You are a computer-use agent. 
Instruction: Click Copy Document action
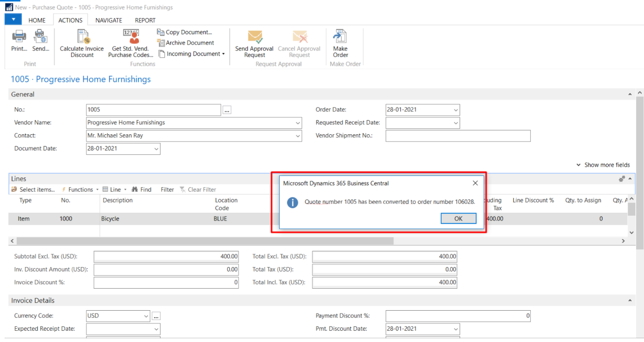pyautogui.click(x=185, y=32)
